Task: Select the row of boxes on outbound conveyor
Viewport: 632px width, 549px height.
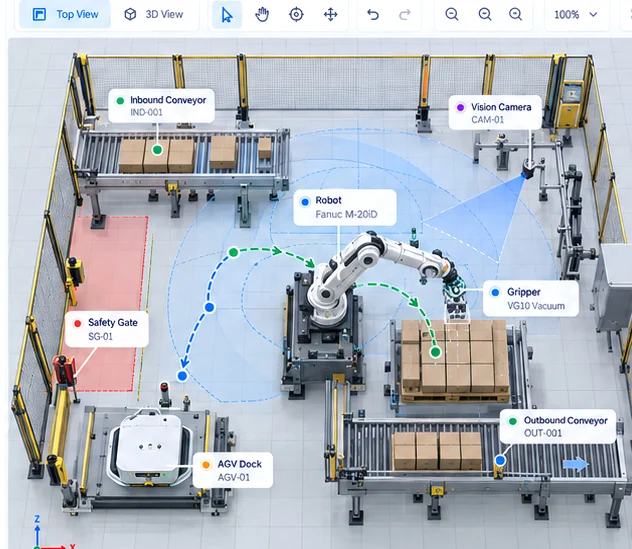Action: click(x=437, y=451)
